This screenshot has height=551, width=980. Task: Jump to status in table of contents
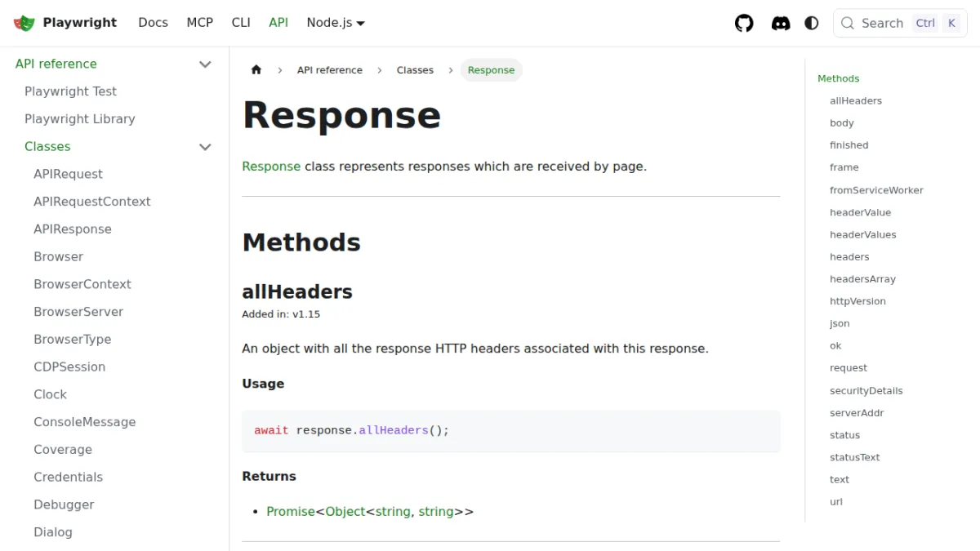[845, 435]
